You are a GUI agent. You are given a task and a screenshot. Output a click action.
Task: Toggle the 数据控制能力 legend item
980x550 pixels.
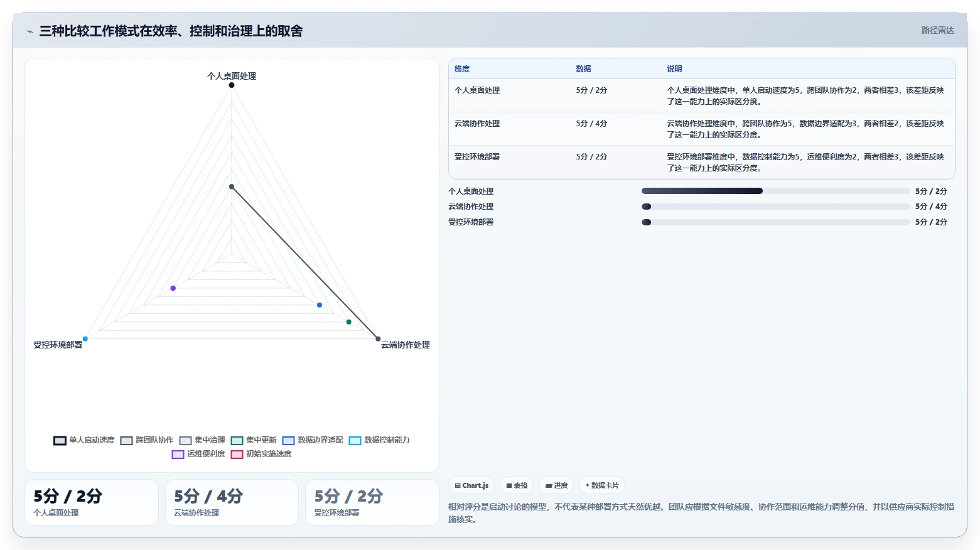coord(379,440)
